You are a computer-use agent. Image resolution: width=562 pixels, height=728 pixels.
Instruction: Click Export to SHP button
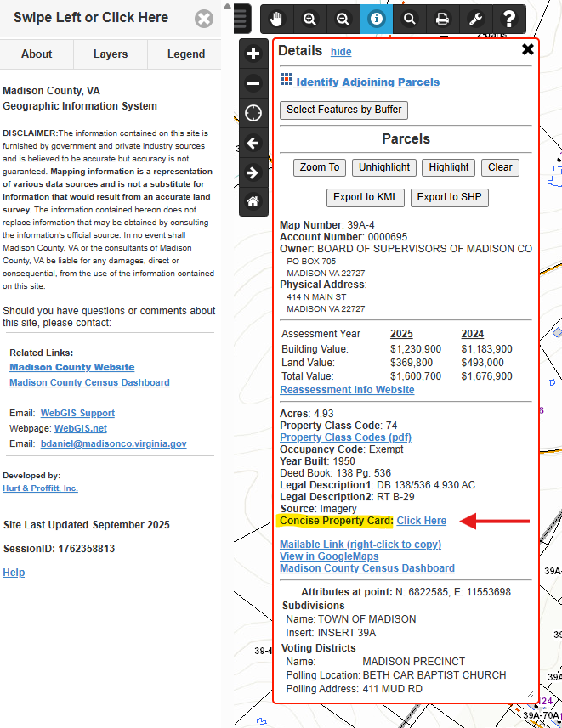point(450,197)
